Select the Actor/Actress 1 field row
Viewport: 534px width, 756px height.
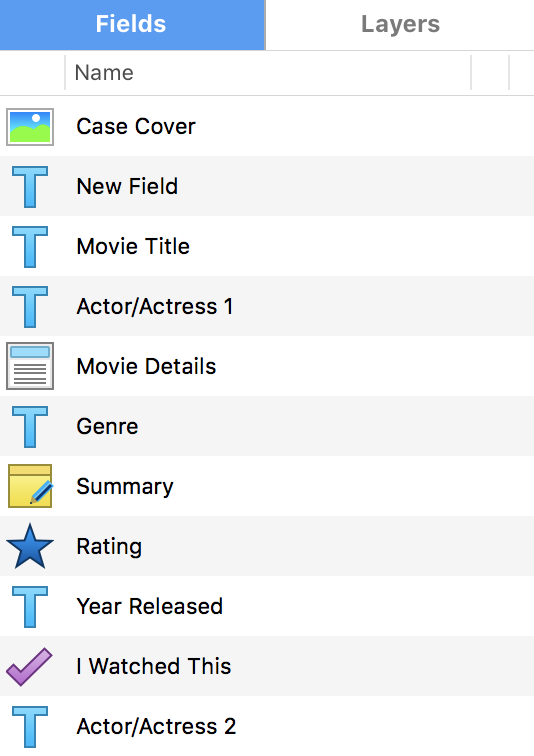click(x=267, y=306)
